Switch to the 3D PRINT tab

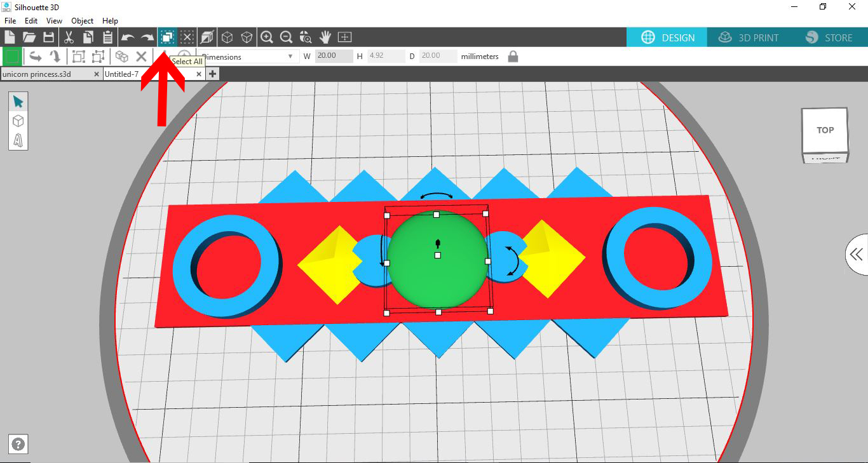point(747,37)
